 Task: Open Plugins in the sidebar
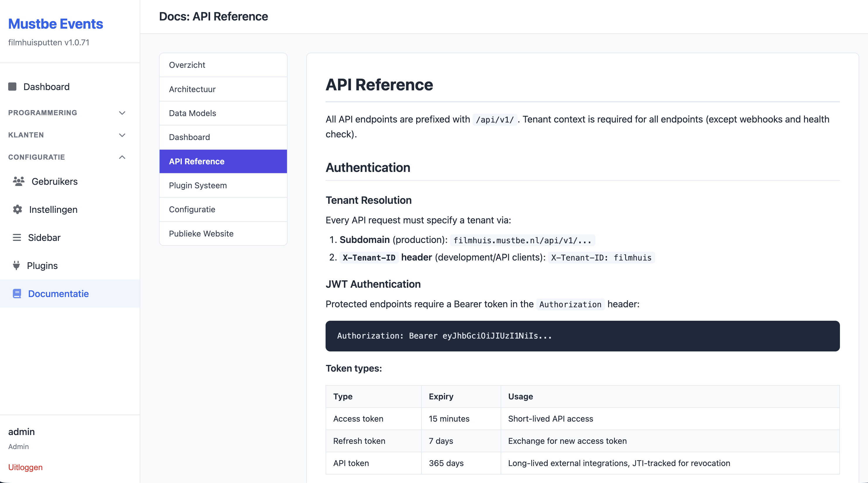click(70, 265)
